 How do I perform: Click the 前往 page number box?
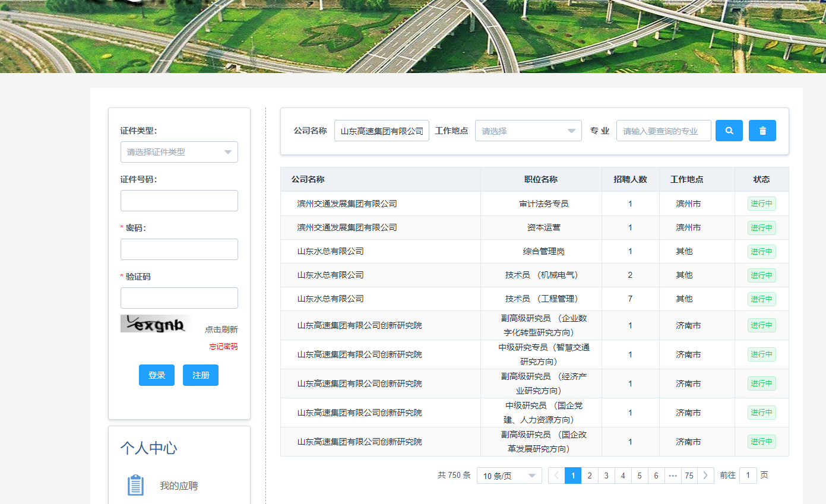coord(748,476)
